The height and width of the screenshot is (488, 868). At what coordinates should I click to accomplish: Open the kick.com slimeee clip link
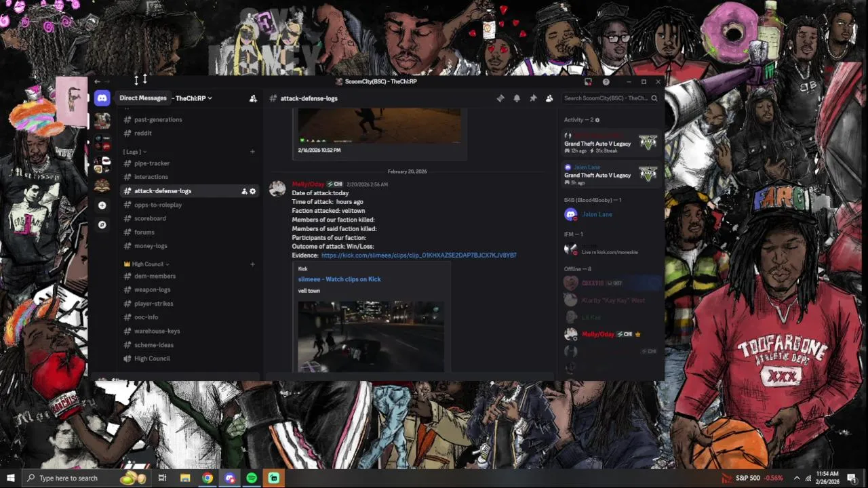418,256
